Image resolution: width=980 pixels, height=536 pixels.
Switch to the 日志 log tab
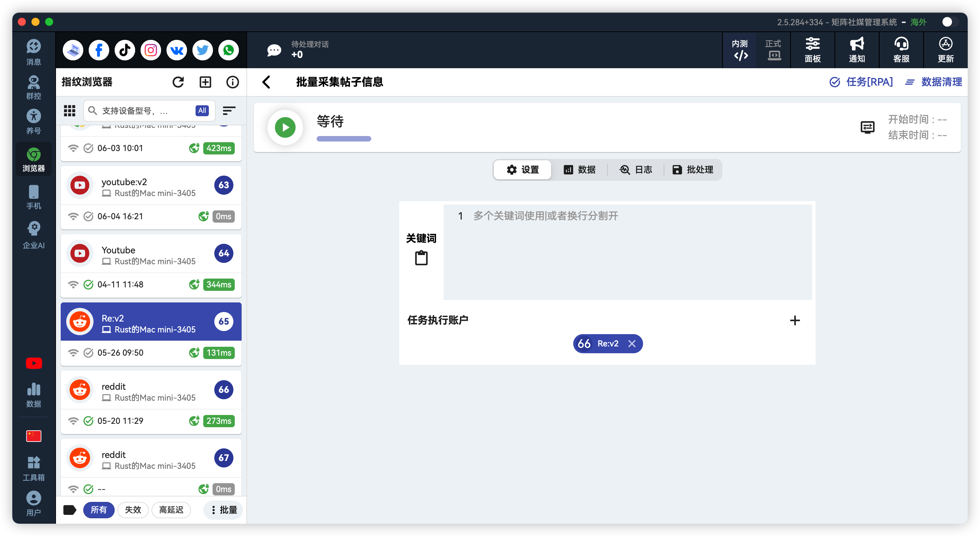pos(636,169)
